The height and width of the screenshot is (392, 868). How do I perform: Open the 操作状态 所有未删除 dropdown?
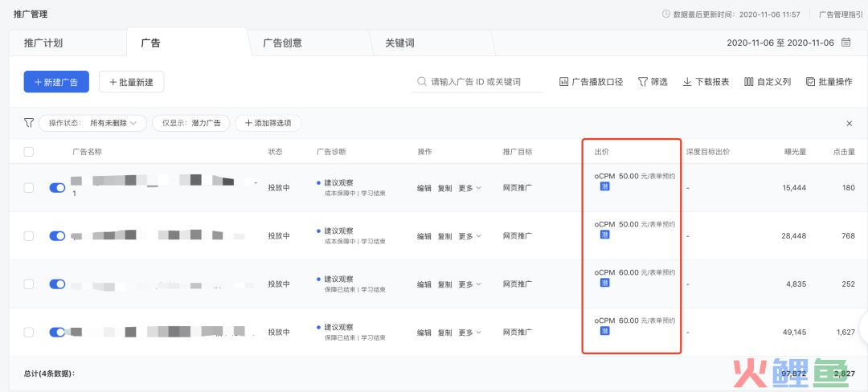(92, 123)
